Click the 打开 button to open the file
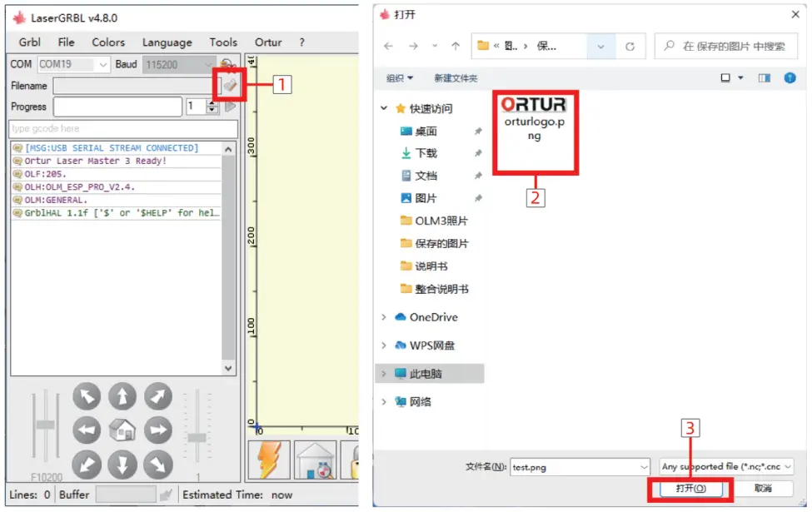The width and height of the screenshot is (812, 512). point(690,490)
